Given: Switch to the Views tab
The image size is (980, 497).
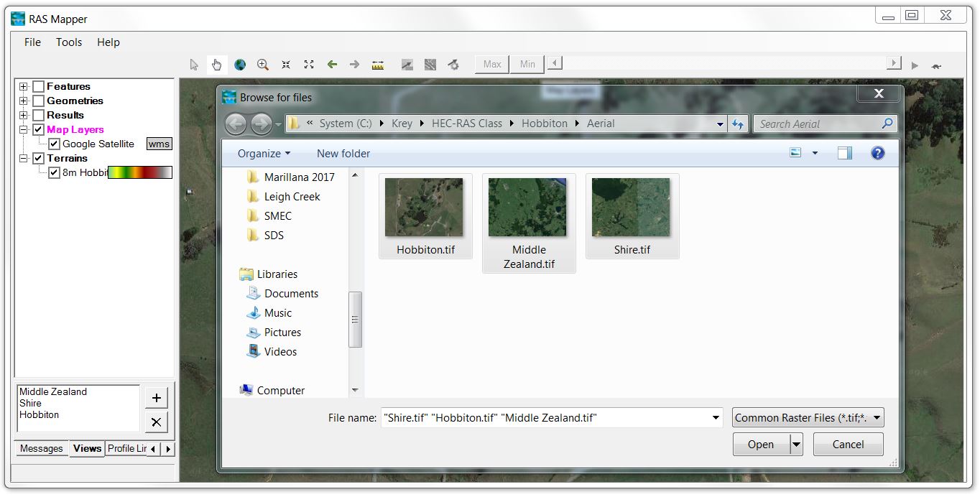Looking at the screenshot, I should 87,448.
